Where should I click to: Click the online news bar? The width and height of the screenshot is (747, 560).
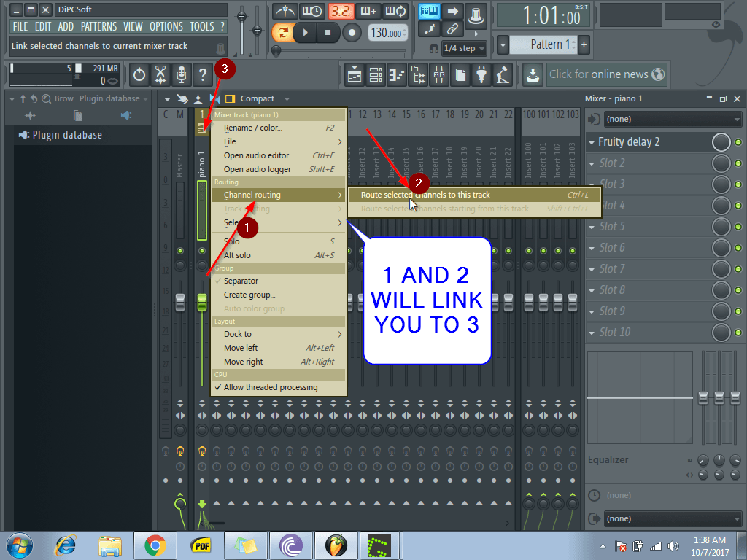(606, 74)
